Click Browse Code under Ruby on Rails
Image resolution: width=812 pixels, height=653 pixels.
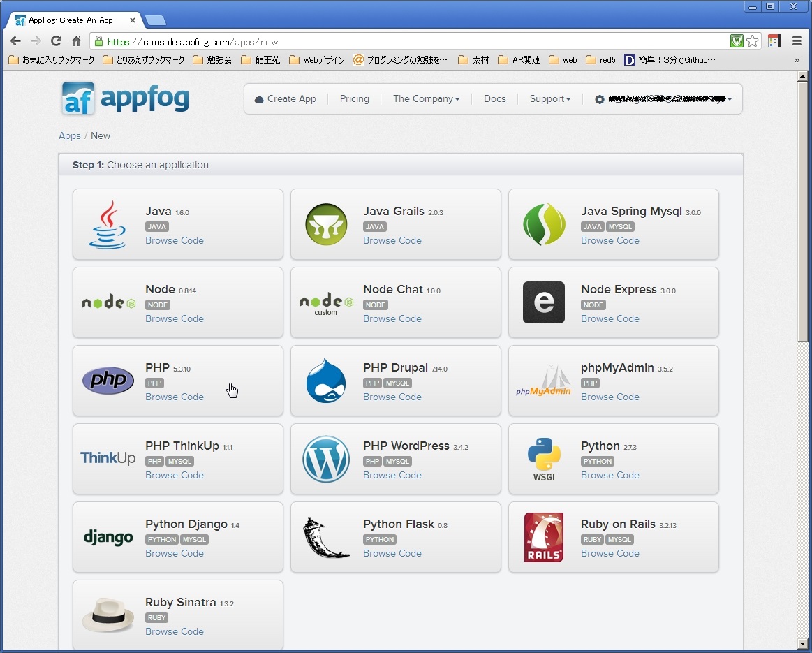coord(610,553)
